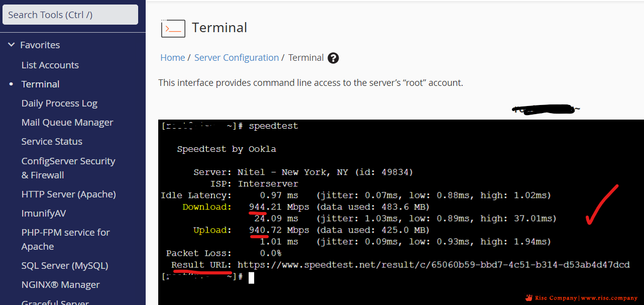Click the yellow Download label
This screenshot has height=305, width=644.
207,207
